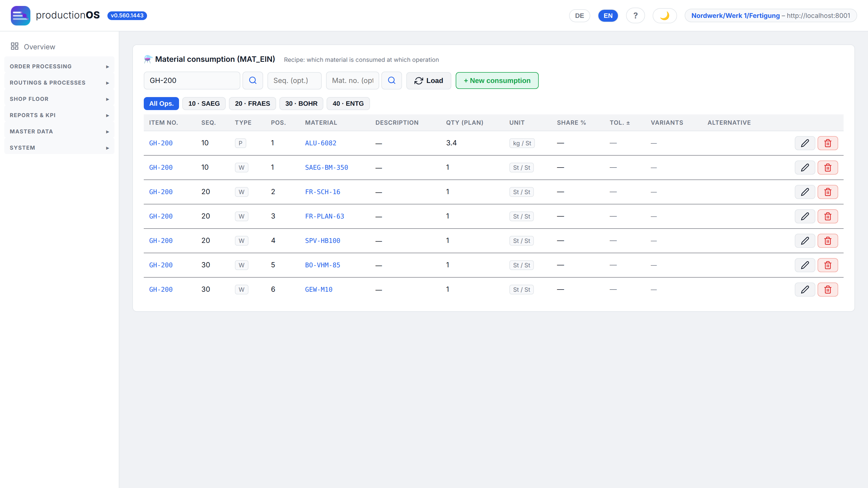The width and height of the screenshot is (868, 488).
Task: Click the Load button
Action: pyautogui.click(x=429, y=81)
